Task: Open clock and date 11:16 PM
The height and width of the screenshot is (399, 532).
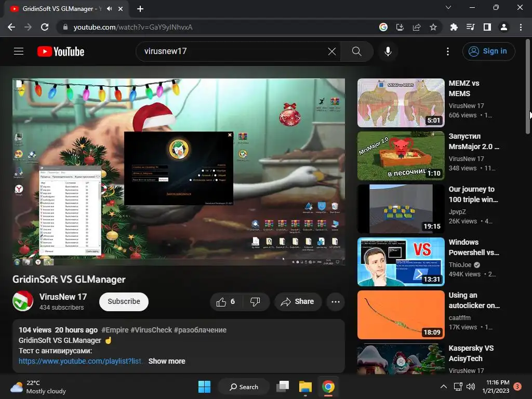Action: click(496, 387)
